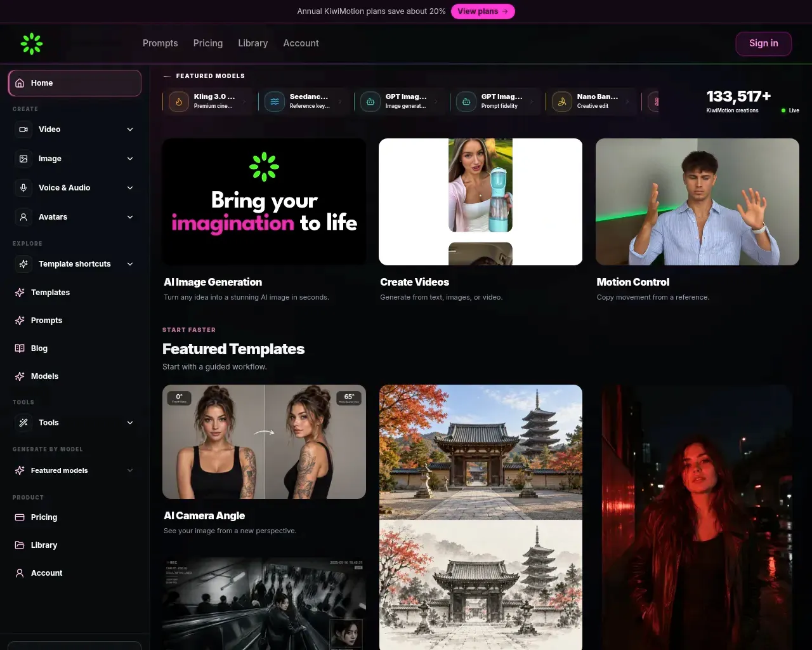The height and width of the screenshot is (650, 812).
Task: Click the Featured models sparkle icon
Action: pos(20,470)
